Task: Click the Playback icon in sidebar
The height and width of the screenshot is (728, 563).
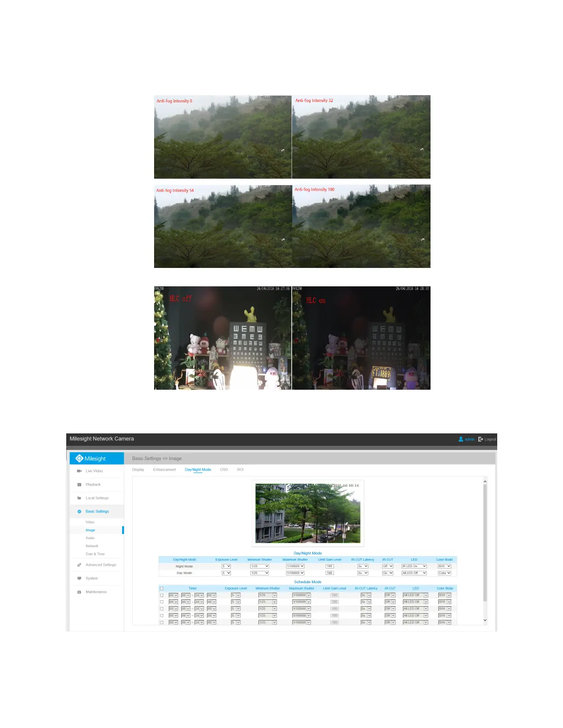Action: pos(79,484)
